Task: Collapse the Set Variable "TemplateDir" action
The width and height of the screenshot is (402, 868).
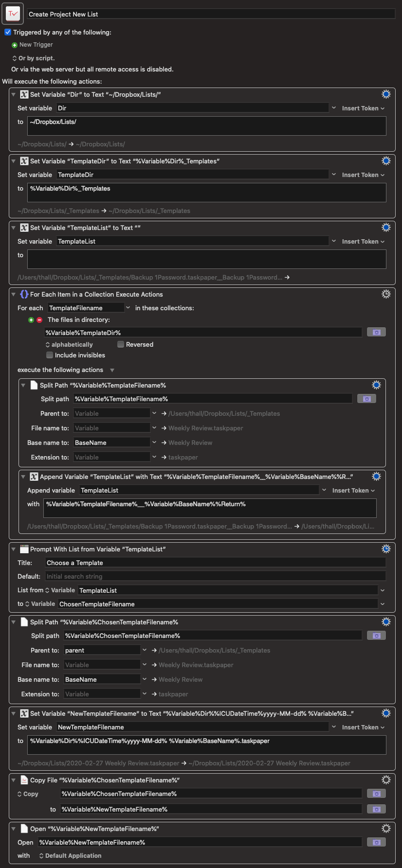Action: coord(14,161)
